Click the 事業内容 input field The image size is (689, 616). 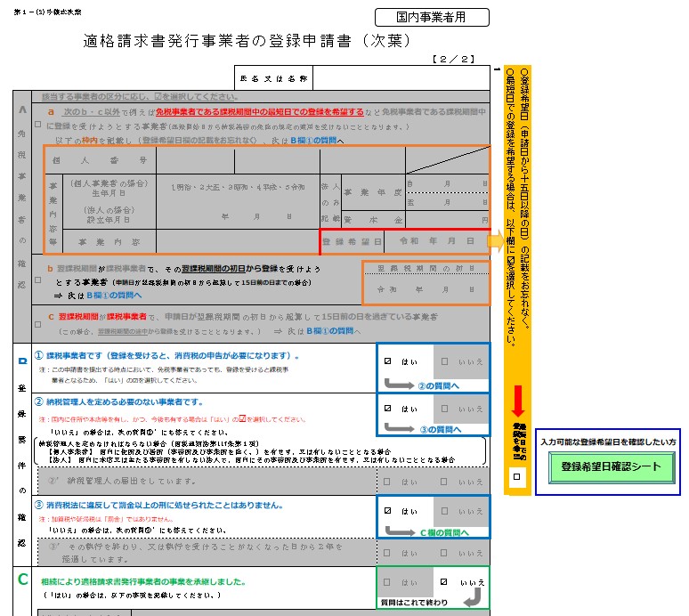coord(238,241)
